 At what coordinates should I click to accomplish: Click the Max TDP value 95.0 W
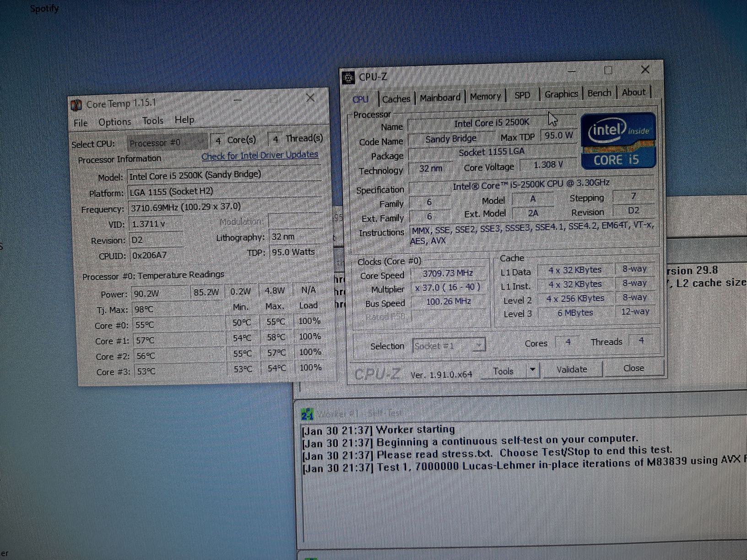point(558,135)
